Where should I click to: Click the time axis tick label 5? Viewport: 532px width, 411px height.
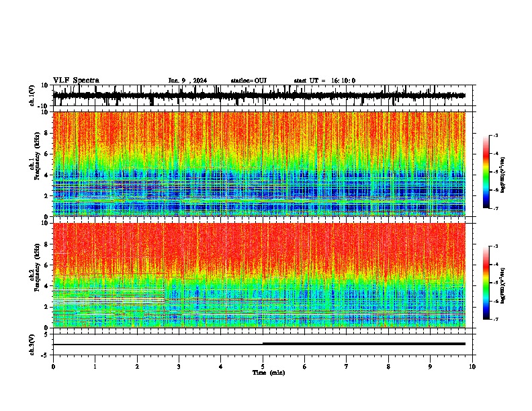pyautogui.click(x=263, y=367)
